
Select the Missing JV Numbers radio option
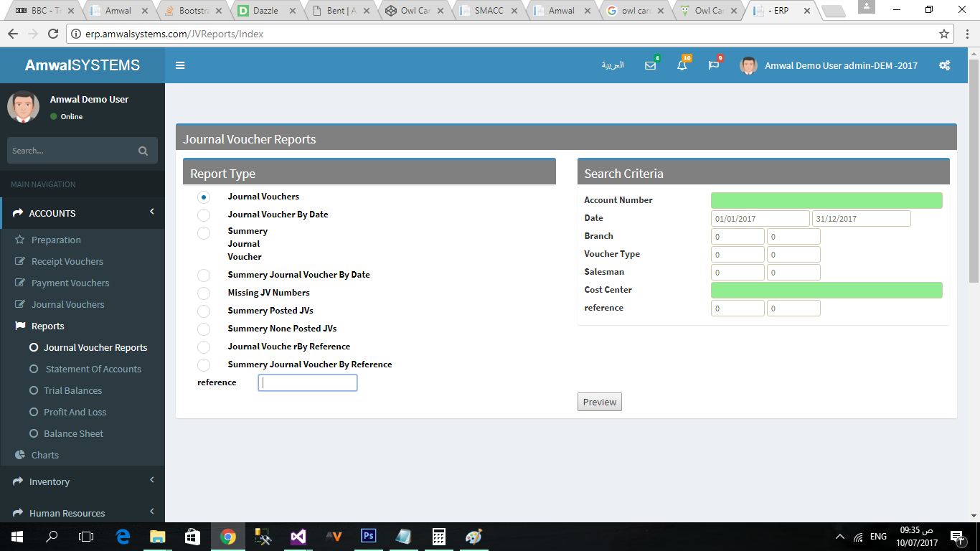tap(204, 293)
